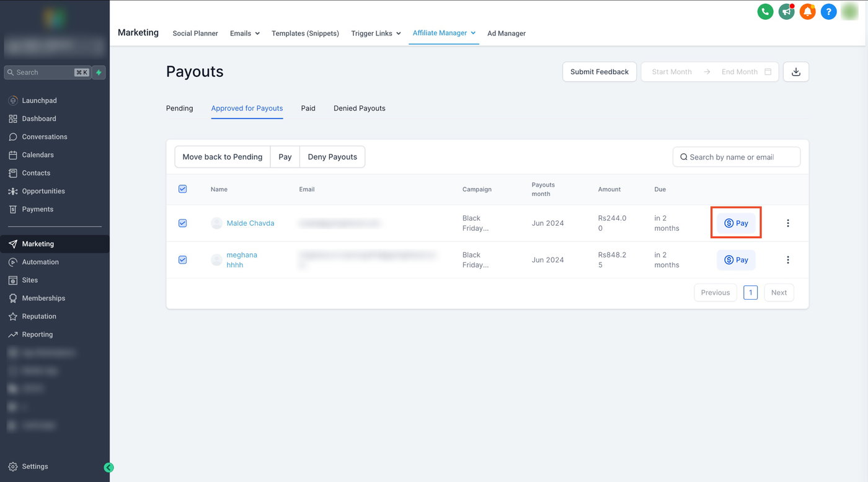Image resolution: width=868 pixels, height=482 pixels.
Task: Click the download export icon button
Action: (796, 72)
